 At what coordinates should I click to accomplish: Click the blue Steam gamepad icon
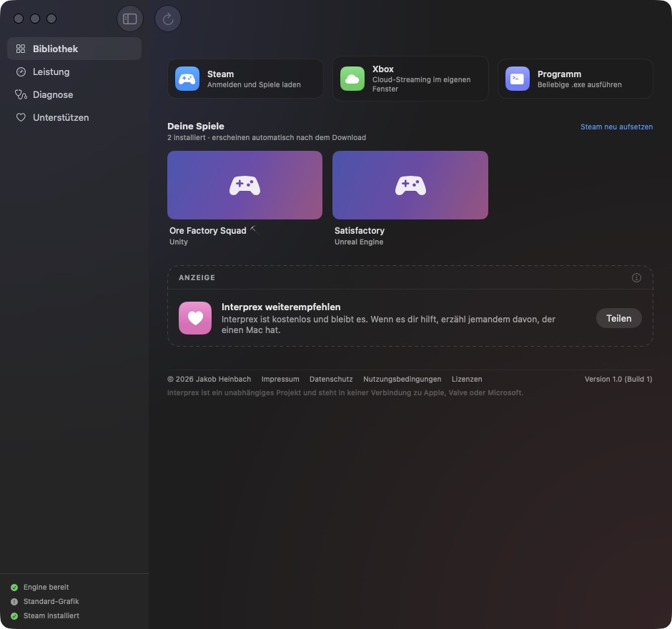pos(187,79)
